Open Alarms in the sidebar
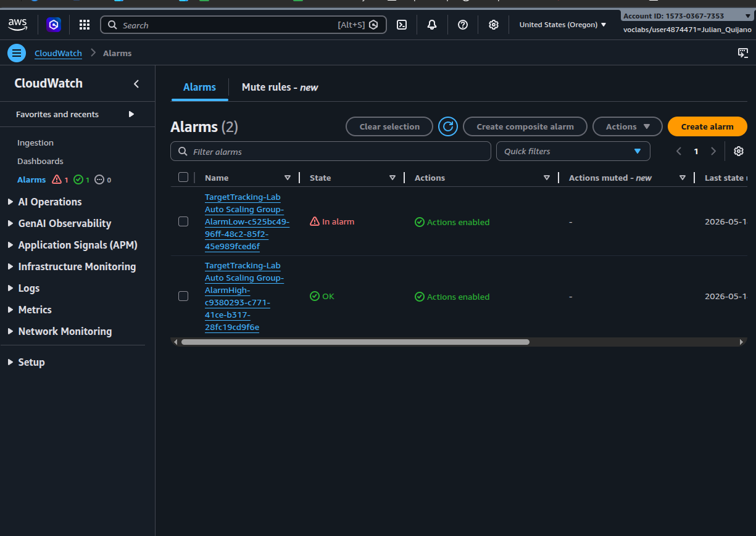The image size is (756, 536). 31,179
